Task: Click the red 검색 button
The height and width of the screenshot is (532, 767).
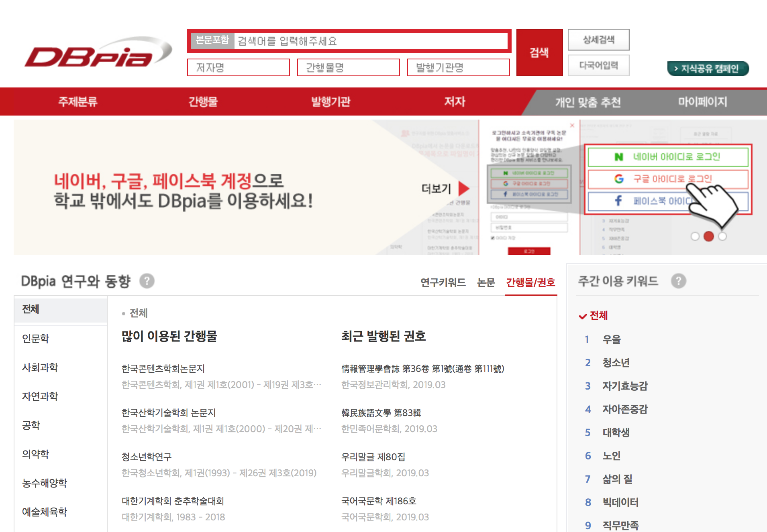Action: coord(539,53)
